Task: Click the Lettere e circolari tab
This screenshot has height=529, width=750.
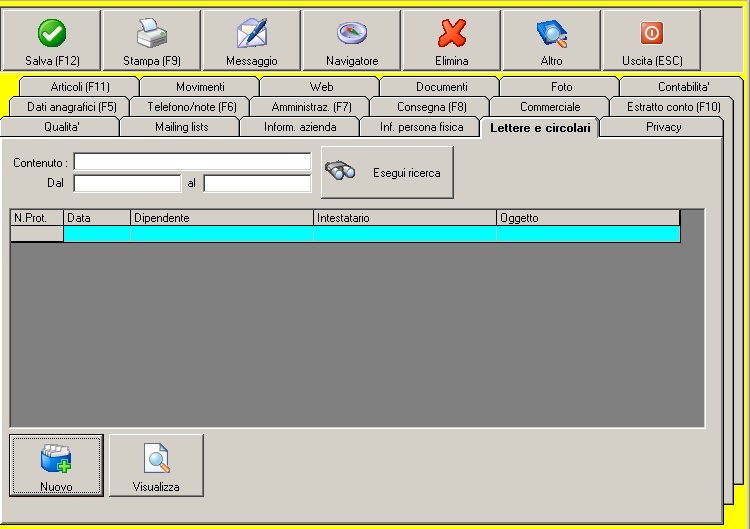Action: pyautogui.click(x=540, y=128)
